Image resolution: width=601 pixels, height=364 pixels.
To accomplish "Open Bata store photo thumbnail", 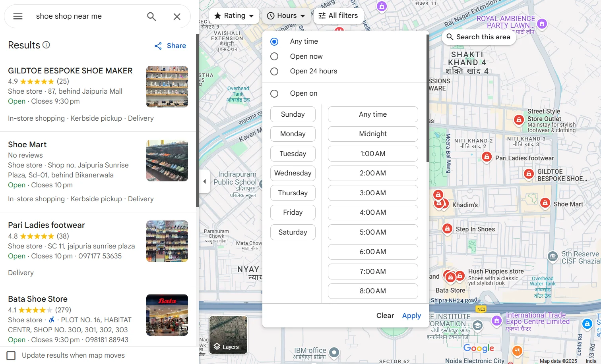I will pyautogui.click(x=167, y=315).
